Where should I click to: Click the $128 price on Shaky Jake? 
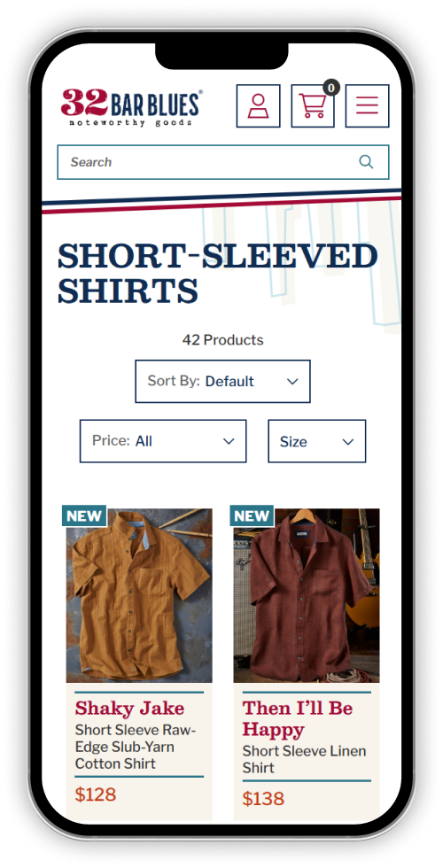(96, 794)
